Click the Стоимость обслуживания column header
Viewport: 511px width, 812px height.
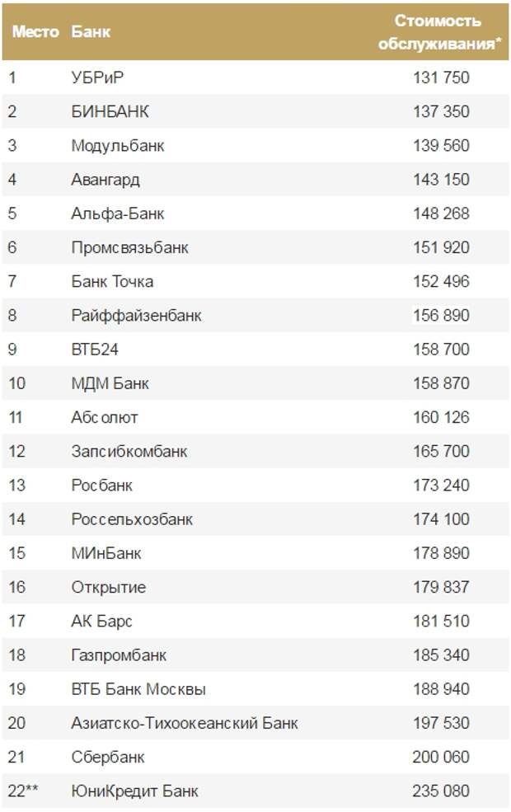pos(439,32)
